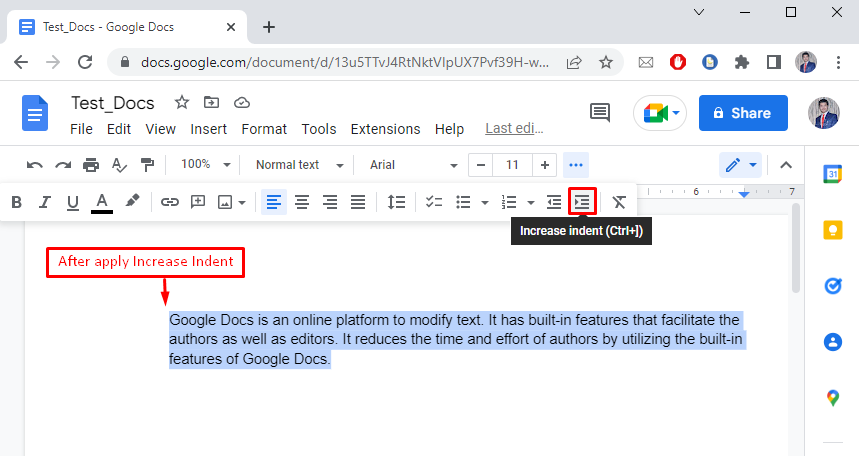Print the document using printer icon

[x=91, y=165]
